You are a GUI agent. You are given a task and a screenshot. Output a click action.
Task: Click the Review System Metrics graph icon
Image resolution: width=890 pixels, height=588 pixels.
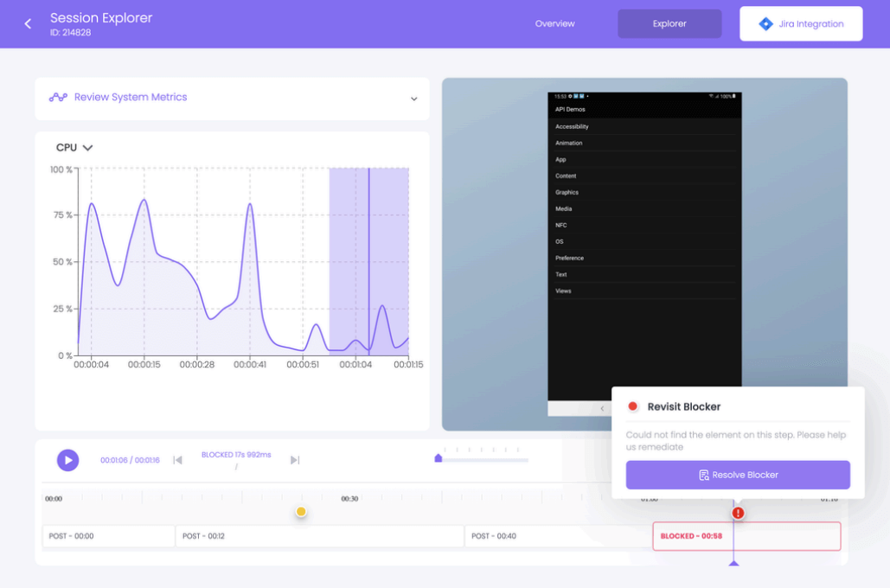click(58, 97)
